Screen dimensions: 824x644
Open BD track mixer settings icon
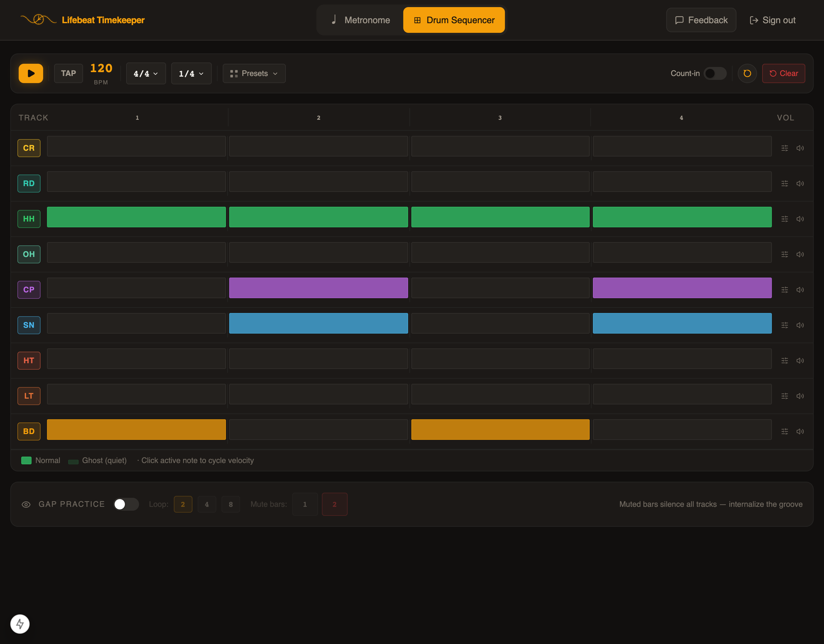click(x=784, y=431)
